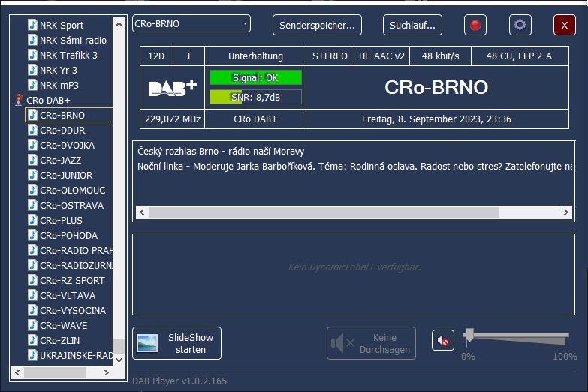Start the Suchlauf scan
Screen dimensions: 588x392
412,25
